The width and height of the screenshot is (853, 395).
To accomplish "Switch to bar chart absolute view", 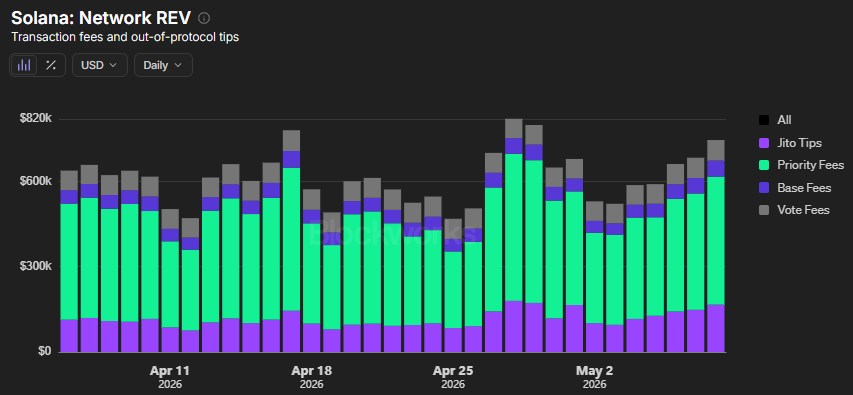I will coord(24,65).
